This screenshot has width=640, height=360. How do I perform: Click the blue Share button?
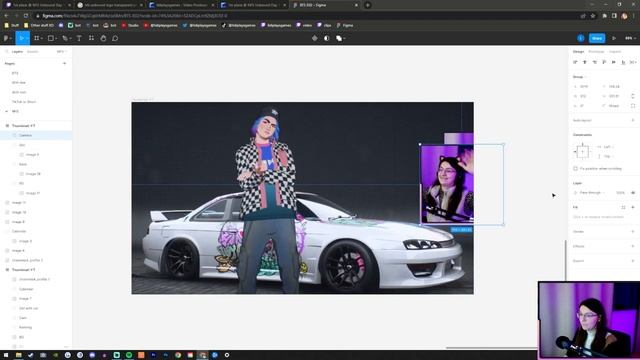coord(597,38)
